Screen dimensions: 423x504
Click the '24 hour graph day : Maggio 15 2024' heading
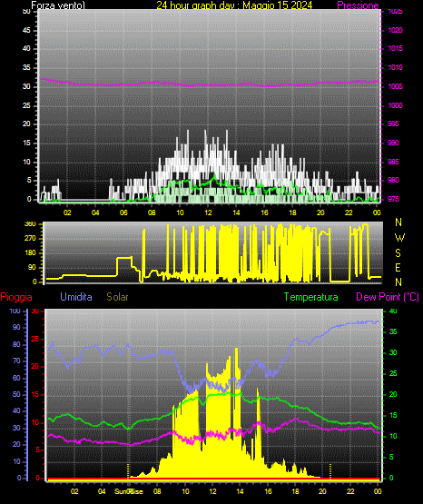(234, 5)
